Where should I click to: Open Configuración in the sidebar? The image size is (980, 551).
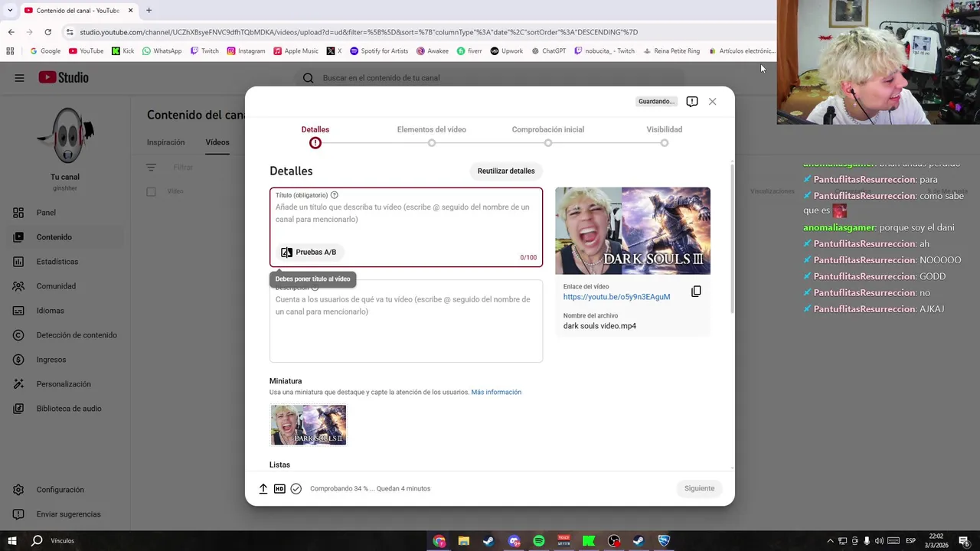tap(61, 490)
